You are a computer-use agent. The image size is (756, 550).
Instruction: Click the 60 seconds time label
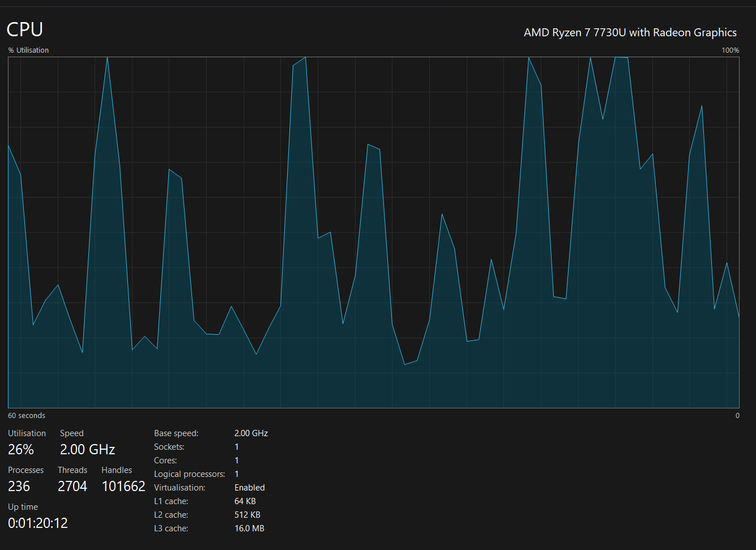pyautogui.click(x=27, y=415)
